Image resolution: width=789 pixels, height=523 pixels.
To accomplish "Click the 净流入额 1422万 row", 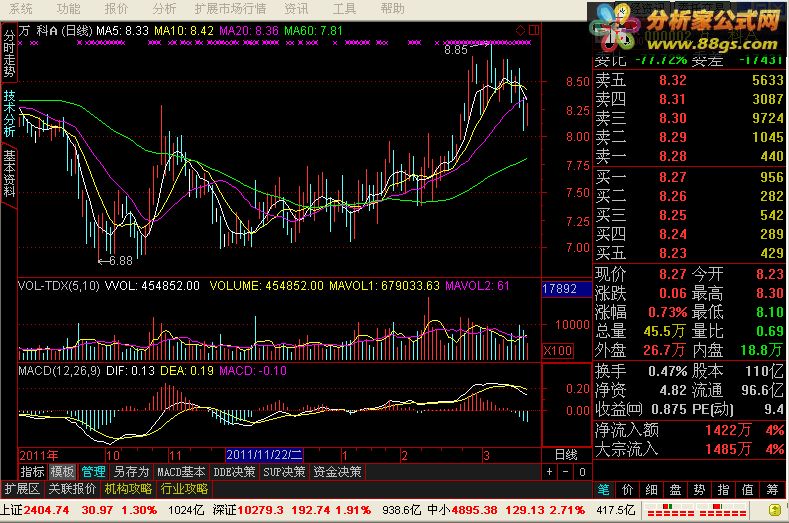I will point(689,430).
